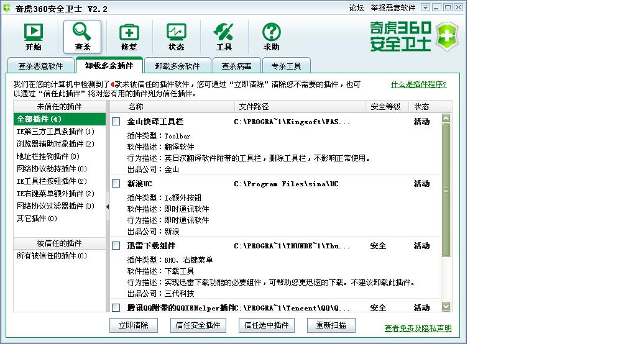Click the title bar shield app icon

(7, 8)
